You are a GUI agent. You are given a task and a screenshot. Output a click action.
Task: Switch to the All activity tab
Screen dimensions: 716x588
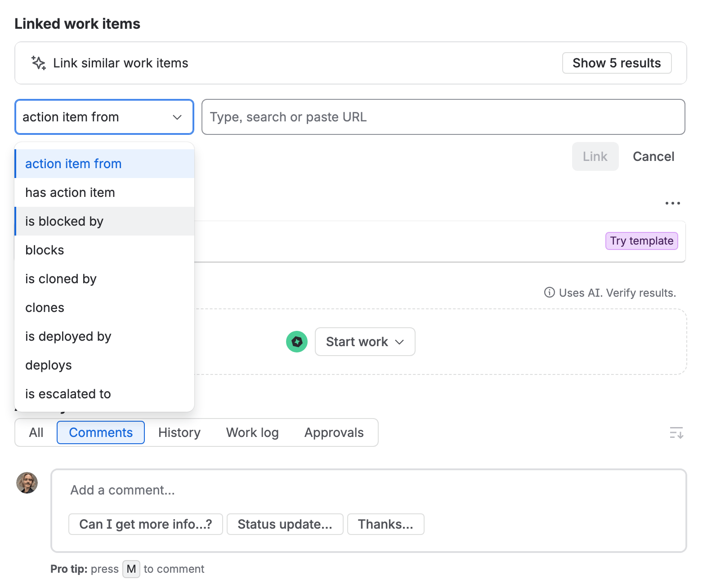[x=36, y=432]
